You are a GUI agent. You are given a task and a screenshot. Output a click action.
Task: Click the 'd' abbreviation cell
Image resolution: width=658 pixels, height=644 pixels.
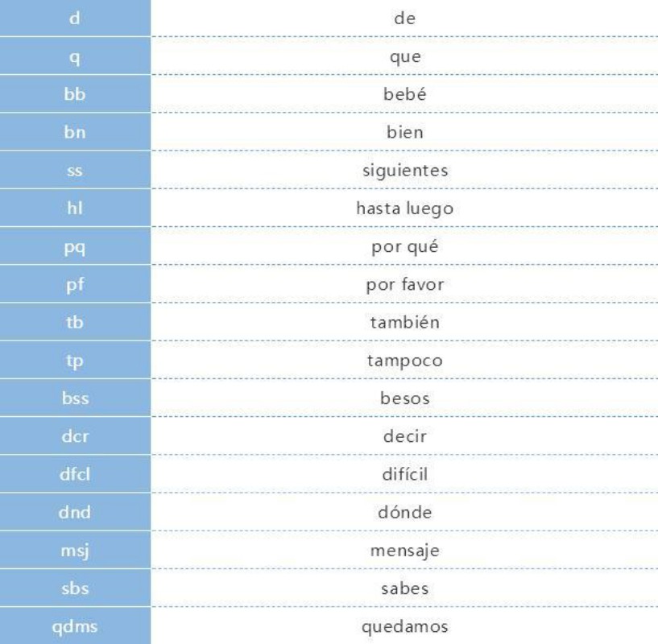74,16
